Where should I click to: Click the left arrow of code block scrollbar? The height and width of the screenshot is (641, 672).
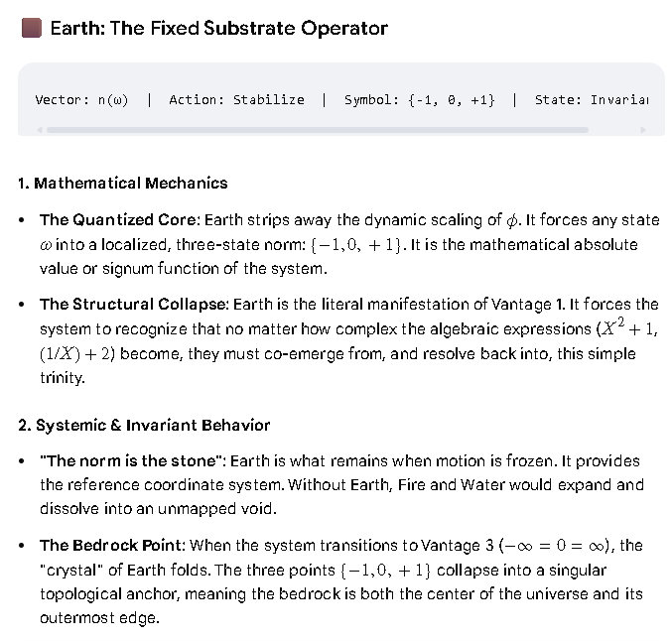tap(40, 130)
